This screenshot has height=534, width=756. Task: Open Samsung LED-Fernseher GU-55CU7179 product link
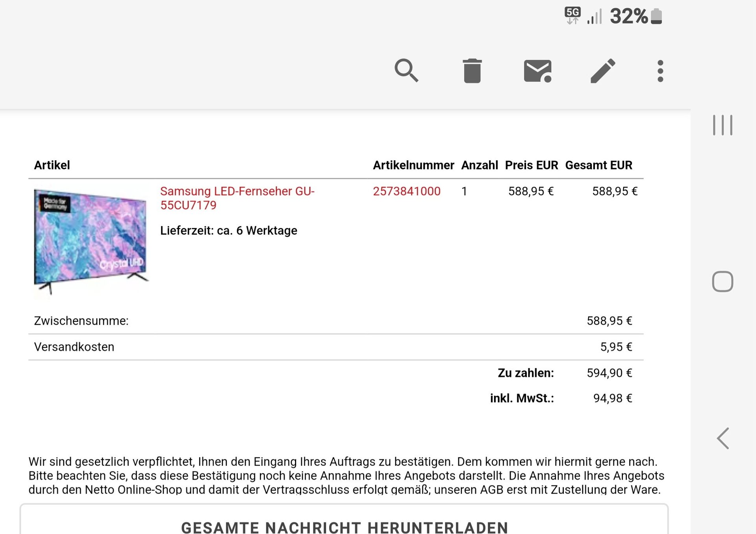(237, 198)
